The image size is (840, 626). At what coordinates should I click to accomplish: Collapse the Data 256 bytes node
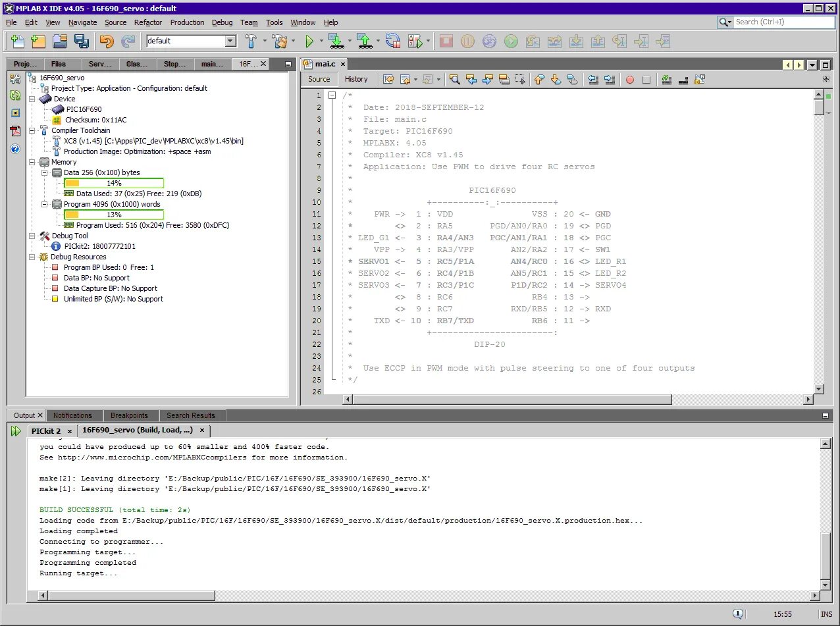click(45, 172)
